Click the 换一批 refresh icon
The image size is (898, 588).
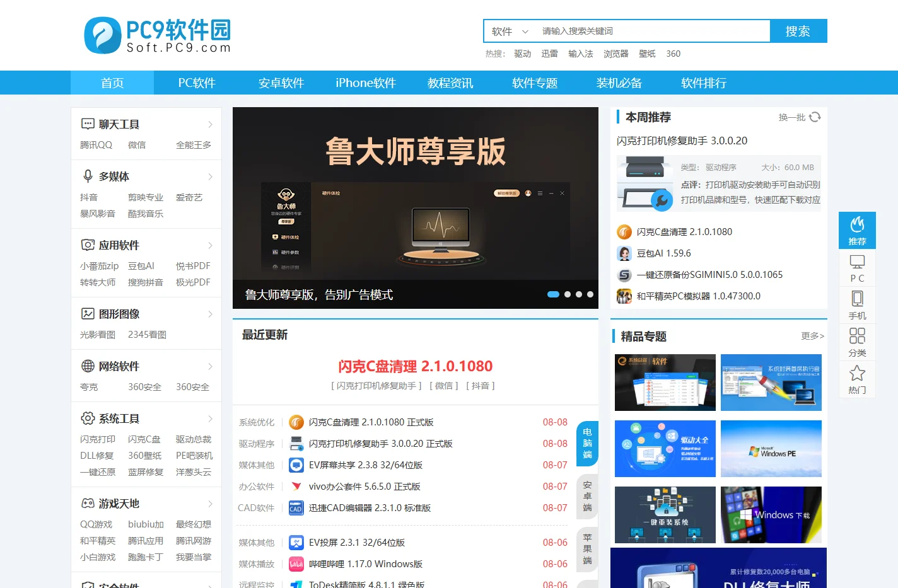(815, 117)
